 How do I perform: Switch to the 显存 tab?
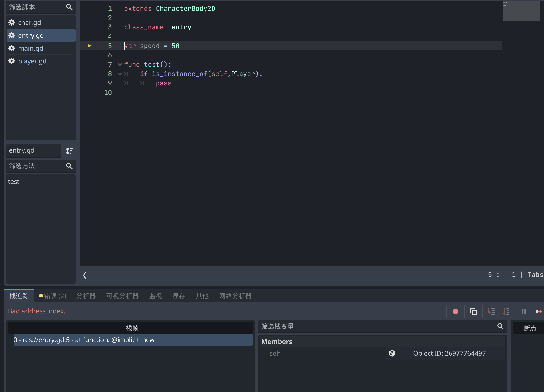tap(179, 296)
